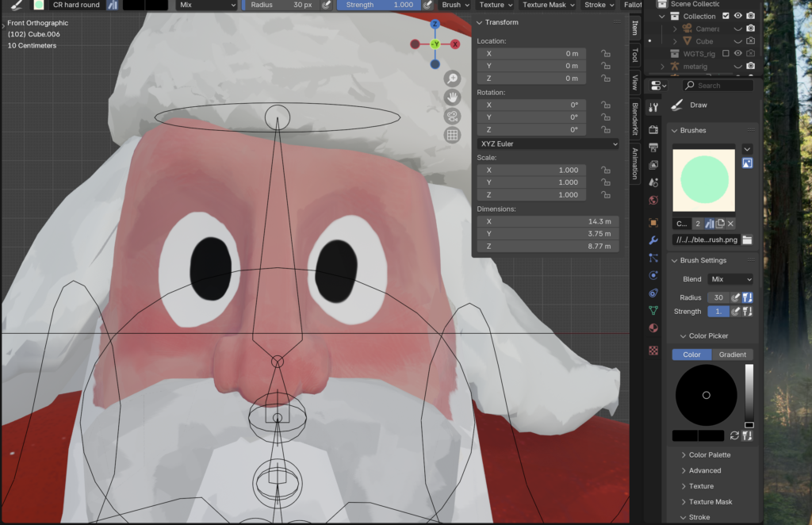This screenshot has width=812, height=525.
Task: Switch color picker to Gradient
Action: click(x=732, y=354)
